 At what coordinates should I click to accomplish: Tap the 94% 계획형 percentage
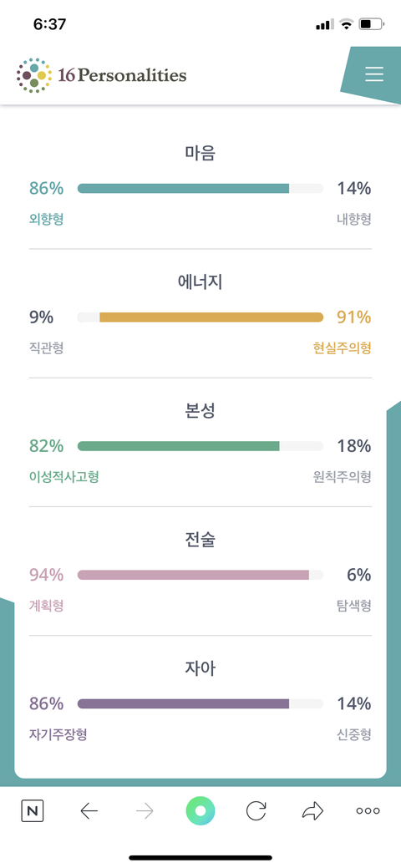[46, 575]
